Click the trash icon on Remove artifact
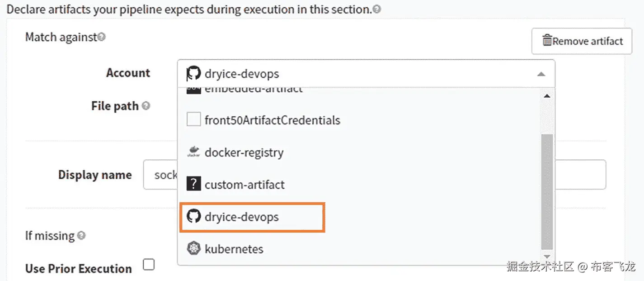Screen dimensions: 644x281 pos(547,41)
